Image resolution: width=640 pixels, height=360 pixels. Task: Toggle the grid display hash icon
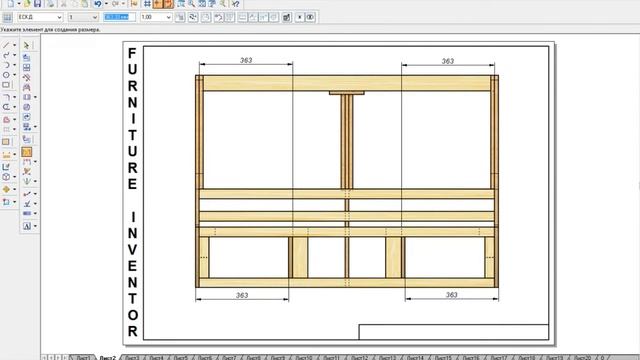point(147,4)
